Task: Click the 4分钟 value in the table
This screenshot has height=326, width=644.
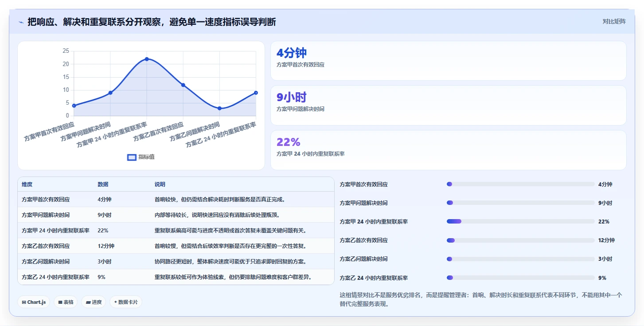Action: [105, 200]
